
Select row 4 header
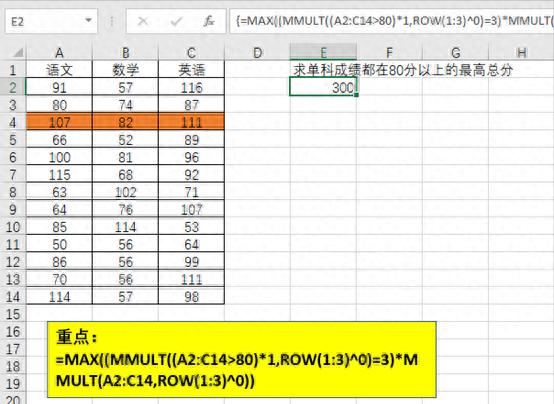click(x=13, y=122)
